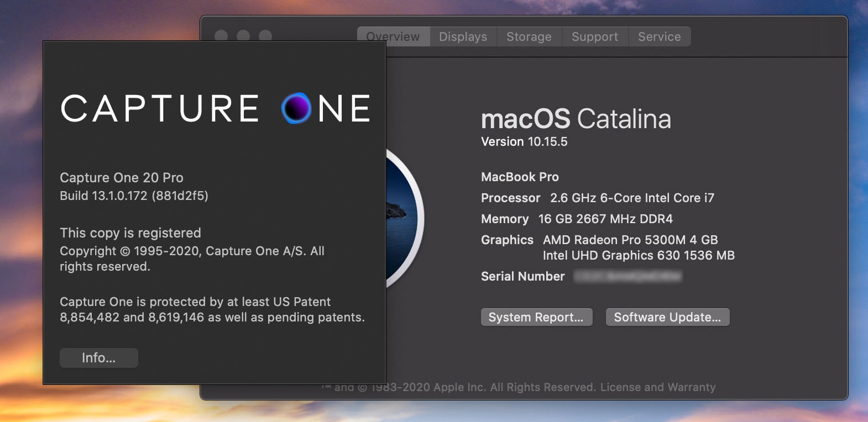
Task: Click the blurred Serial Number value
Action: pos(628,276)
